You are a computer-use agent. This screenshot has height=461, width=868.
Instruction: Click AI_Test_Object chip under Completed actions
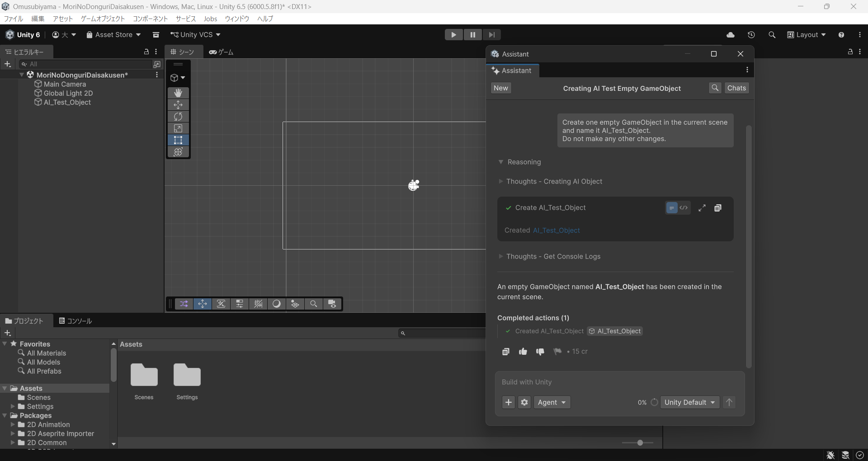[615, 331]
